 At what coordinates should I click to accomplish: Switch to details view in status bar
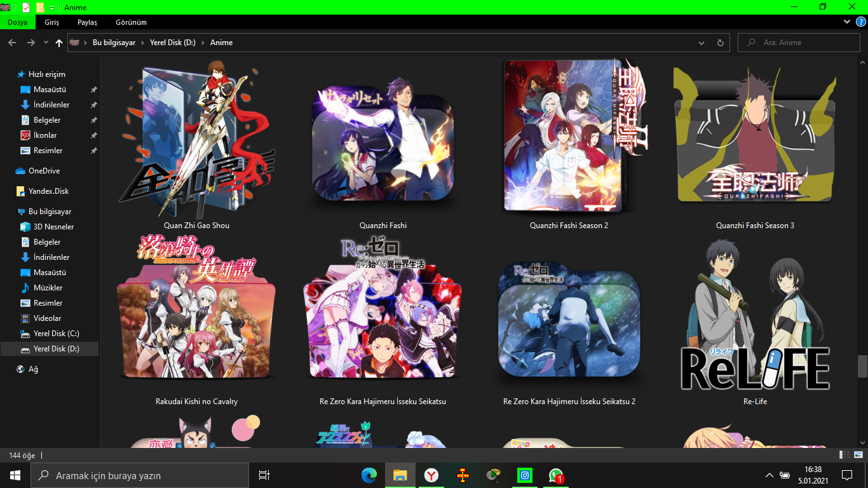[844, 455]
